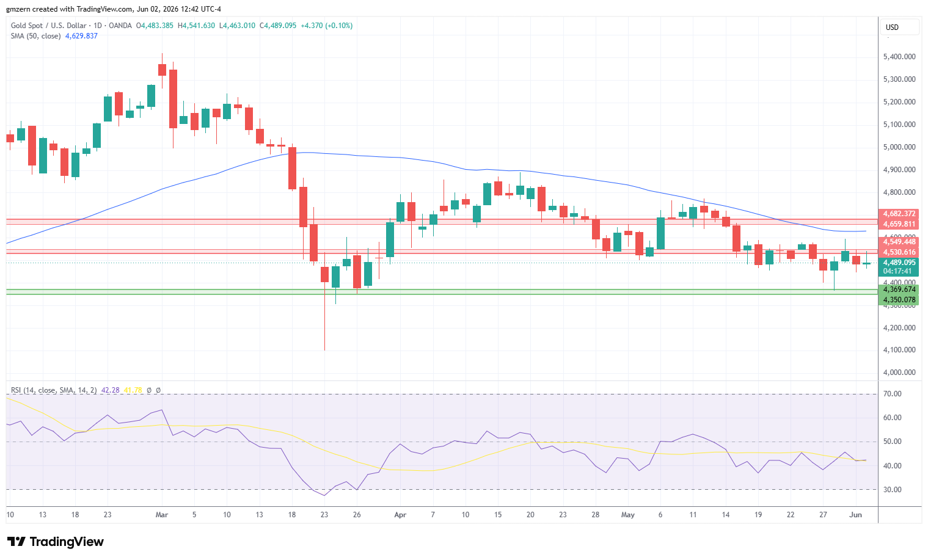Image resolution: width=928 pixels, height=560 pixels.
Task: Click the high price H4,541.630
Action: pos(196,26)
